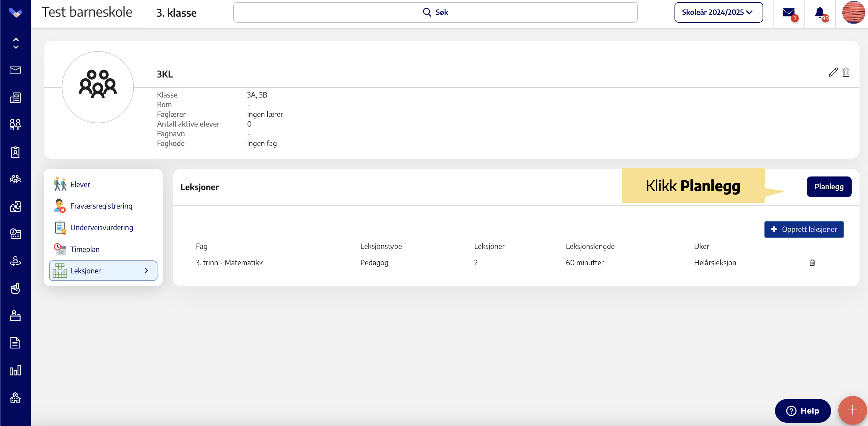
Task: Open the mail icon in the top bar
Action: pos(789,13)
